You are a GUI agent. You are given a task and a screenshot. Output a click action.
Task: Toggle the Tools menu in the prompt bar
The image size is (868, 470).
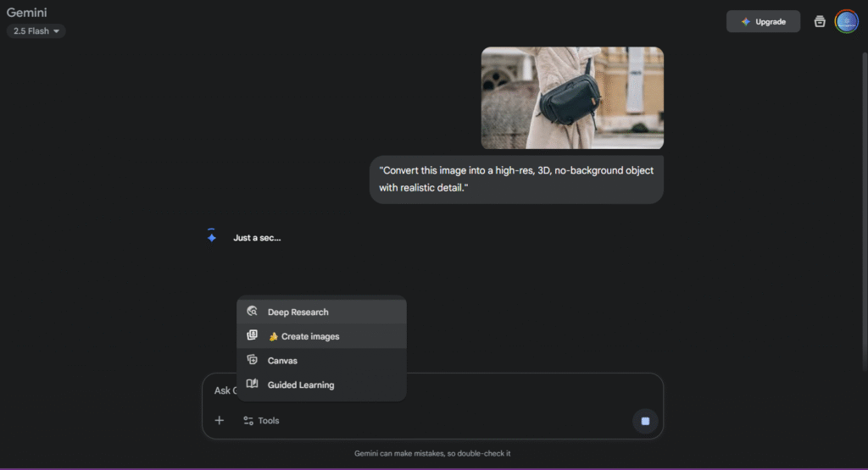click(261, 421)
